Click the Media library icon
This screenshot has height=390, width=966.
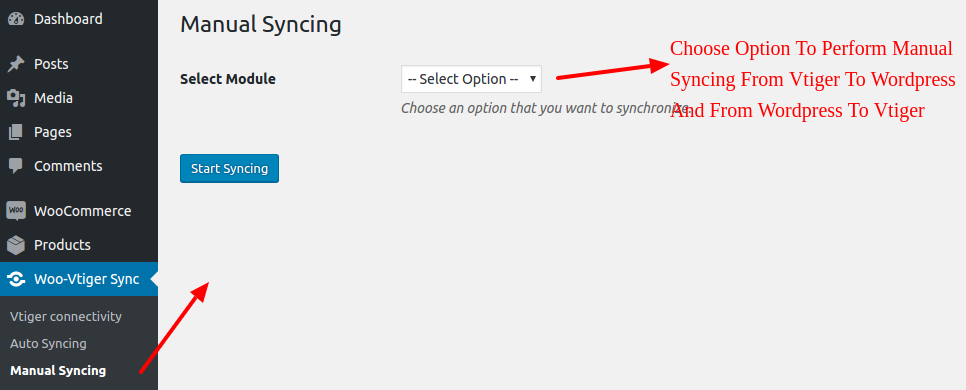(16, 98)
